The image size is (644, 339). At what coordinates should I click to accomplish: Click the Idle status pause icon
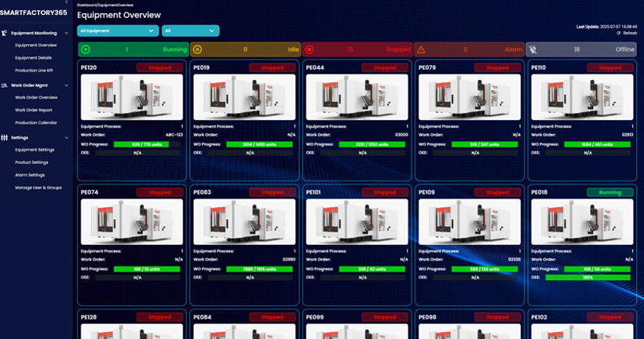click(198, 49)
